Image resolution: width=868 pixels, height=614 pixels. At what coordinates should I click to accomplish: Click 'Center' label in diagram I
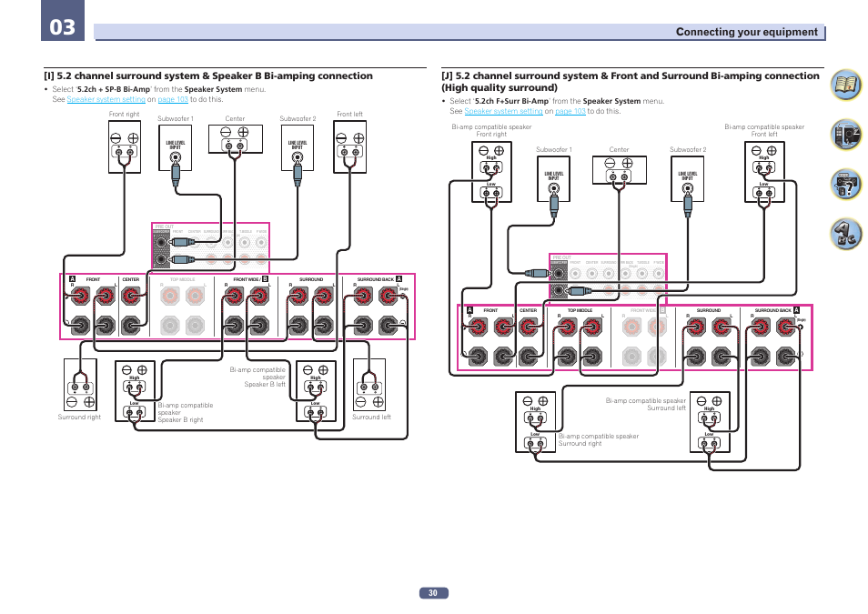point(235,118)
